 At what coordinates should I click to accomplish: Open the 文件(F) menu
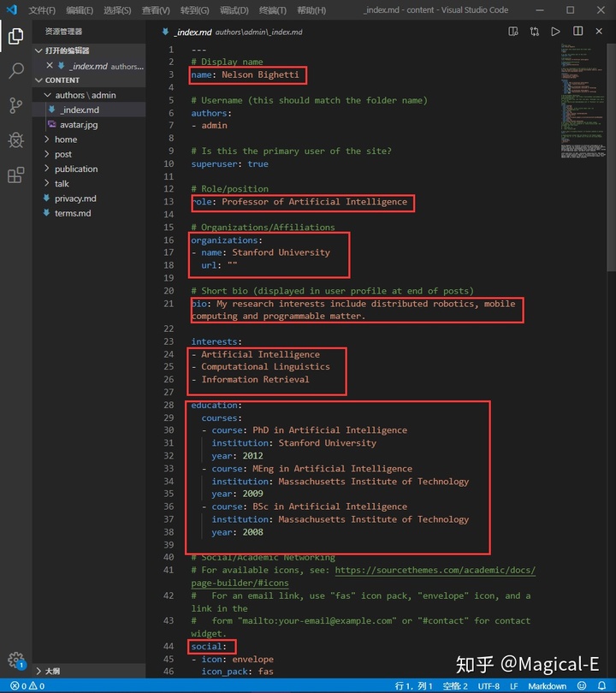point(42,10)
